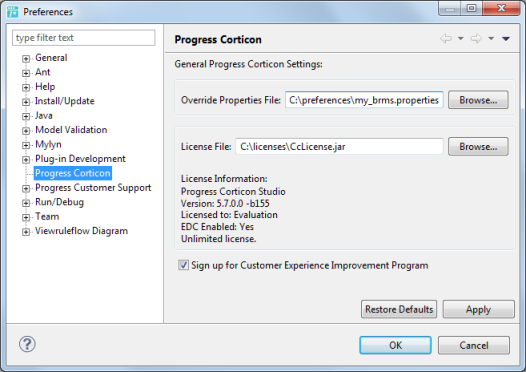Screen dimensions: 526x372
Task: Expand the Java preferences node
Action: [26, 116]
